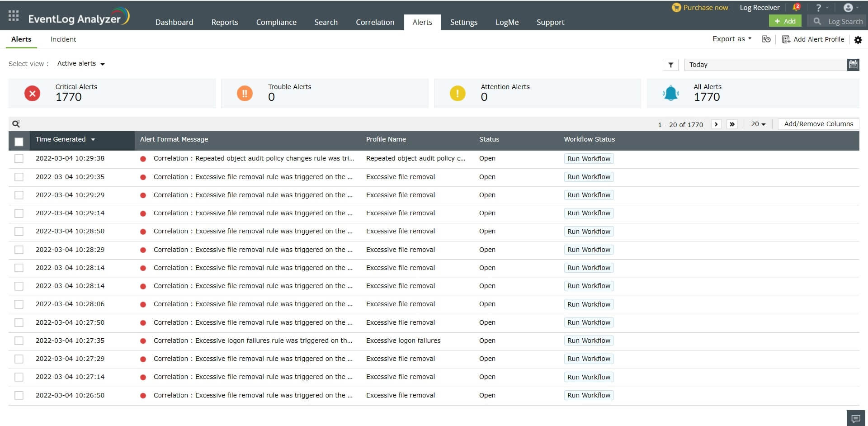Image resolution: width=868 pixels, height=426 pixels.
Task: Open the chat feedback icon
Action: [855, 418]
